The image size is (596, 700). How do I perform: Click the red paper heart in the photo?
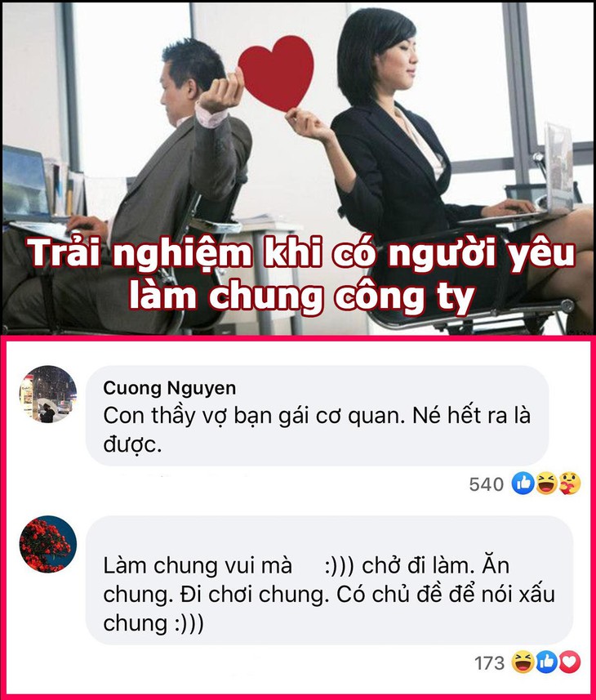(x=277, y=73)
